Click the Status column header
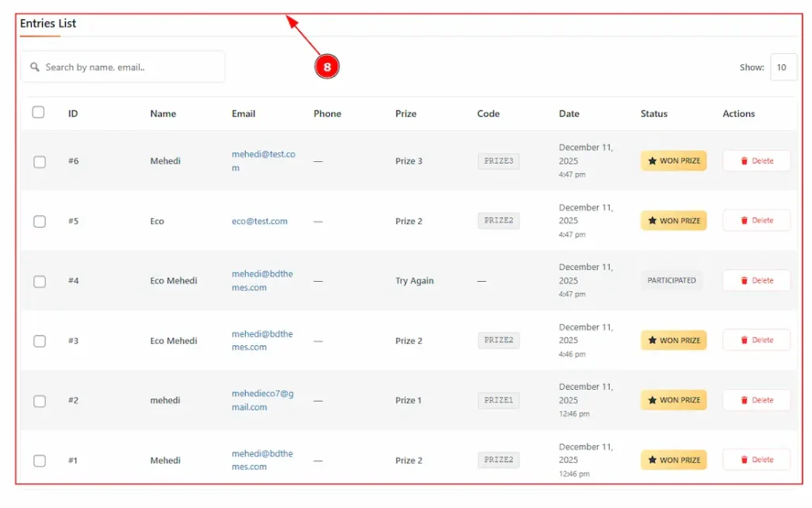 click(653, 114)
